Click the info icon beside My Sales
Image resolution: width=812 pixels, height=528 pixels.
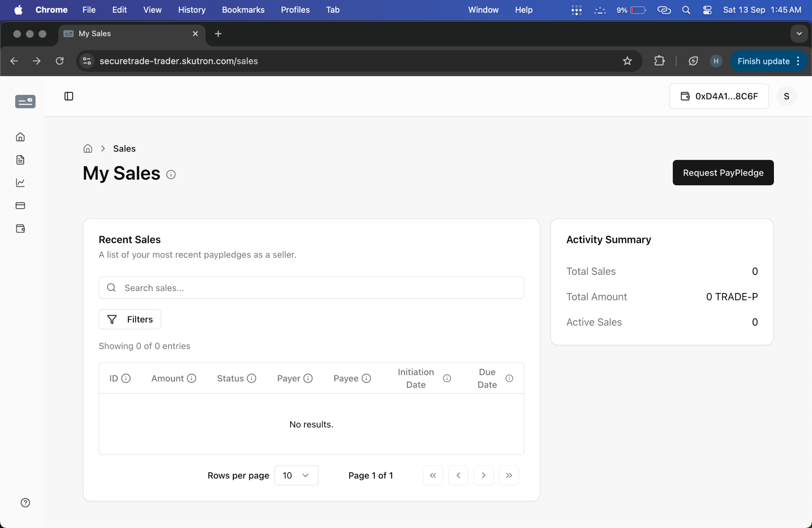pyautogui.click(x=171, y=175)
